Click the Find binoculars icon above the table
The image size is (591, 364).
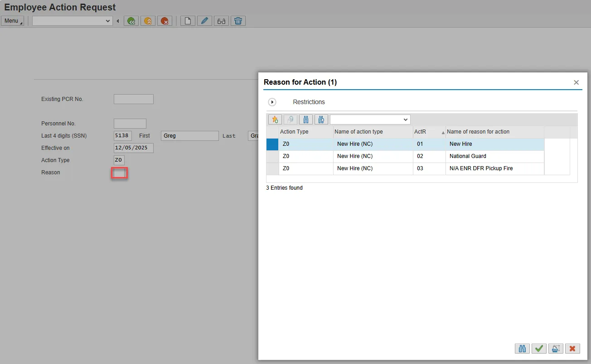(x=305, y=120)
